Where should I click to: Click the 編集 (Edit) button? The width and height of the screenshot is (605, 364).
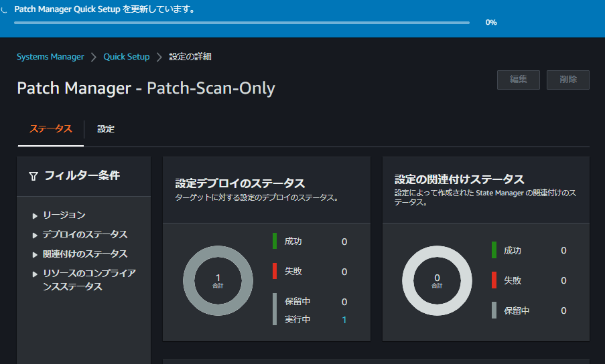point(518,80)
